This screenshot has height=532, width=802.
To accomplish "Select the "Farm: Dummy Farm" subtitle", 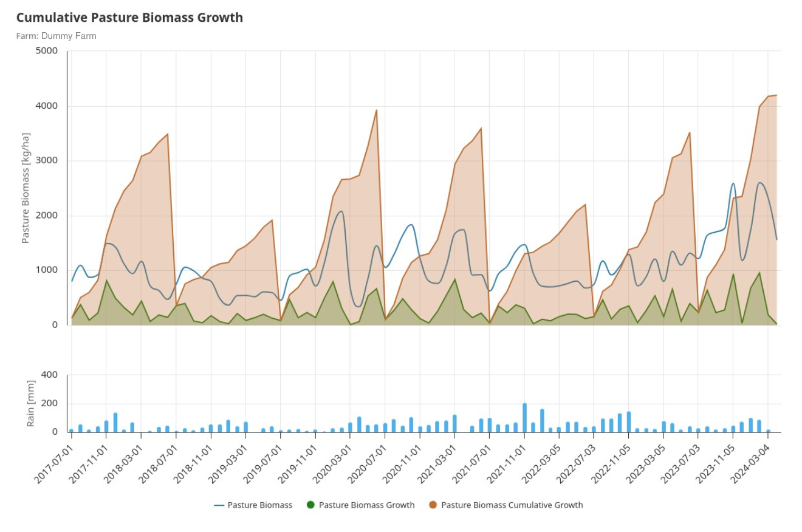I will pos(56,36).
